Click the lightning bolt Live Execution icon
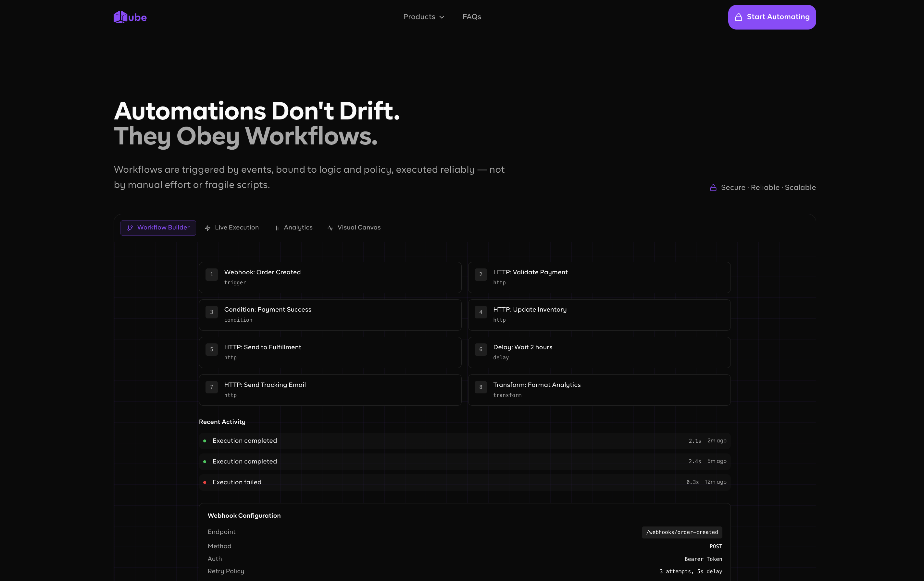This screenshot has height=581, width=924. tap(207, 228)
